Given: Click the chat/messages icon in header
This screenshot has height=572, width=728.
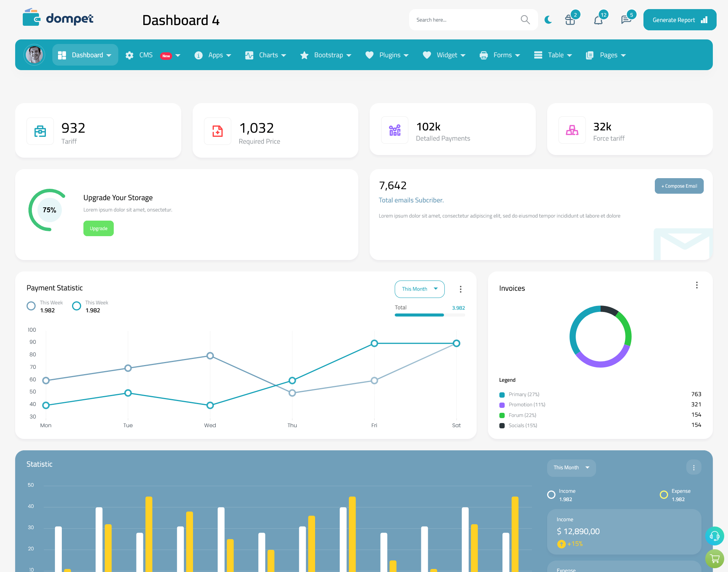Looking at the screenshot, I should coord(626,19).
